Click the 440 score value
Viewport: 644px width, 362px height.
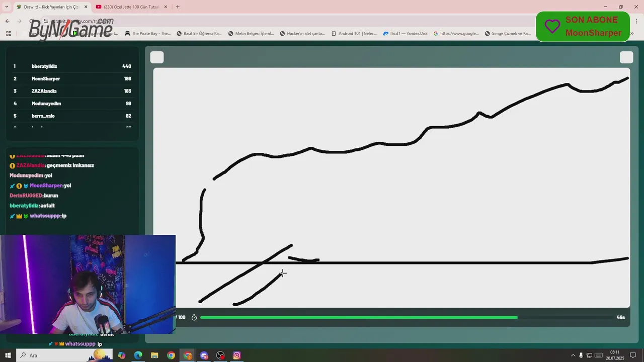click(127, 66)
